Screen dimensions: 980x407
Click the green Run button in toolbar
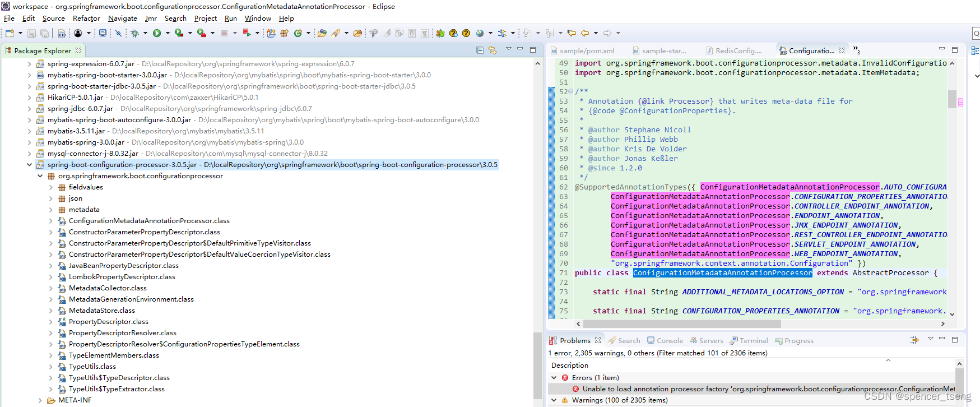coord(157,34)
